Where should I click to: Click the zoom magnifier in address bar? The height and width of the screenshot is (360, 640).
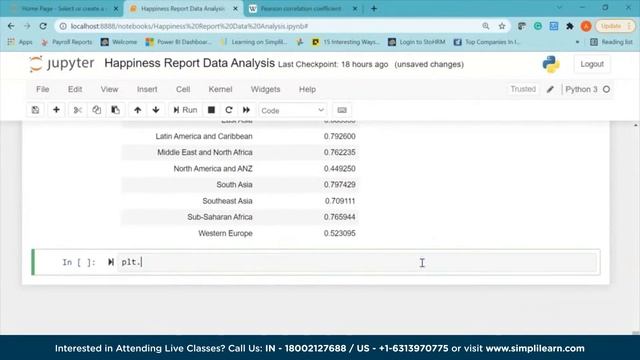click(486, 26)
